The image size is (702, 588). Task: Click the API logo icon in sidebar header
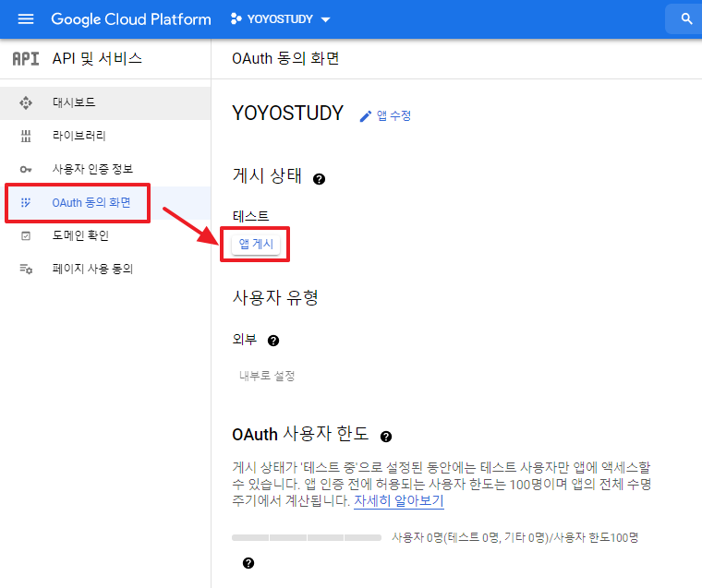(x=26, y=59)
